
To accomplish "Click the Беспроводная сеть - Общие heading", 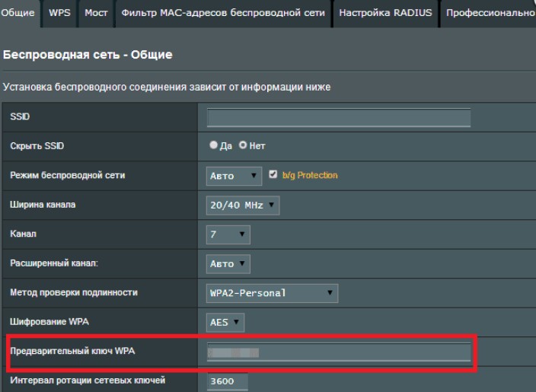I will tap(88, 55).
